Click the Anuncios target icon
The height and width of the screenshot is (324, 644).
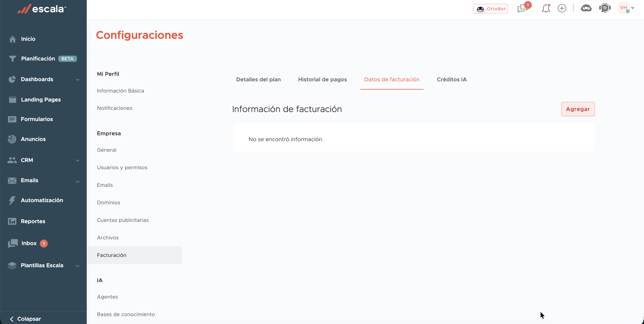tap(12, 139)
